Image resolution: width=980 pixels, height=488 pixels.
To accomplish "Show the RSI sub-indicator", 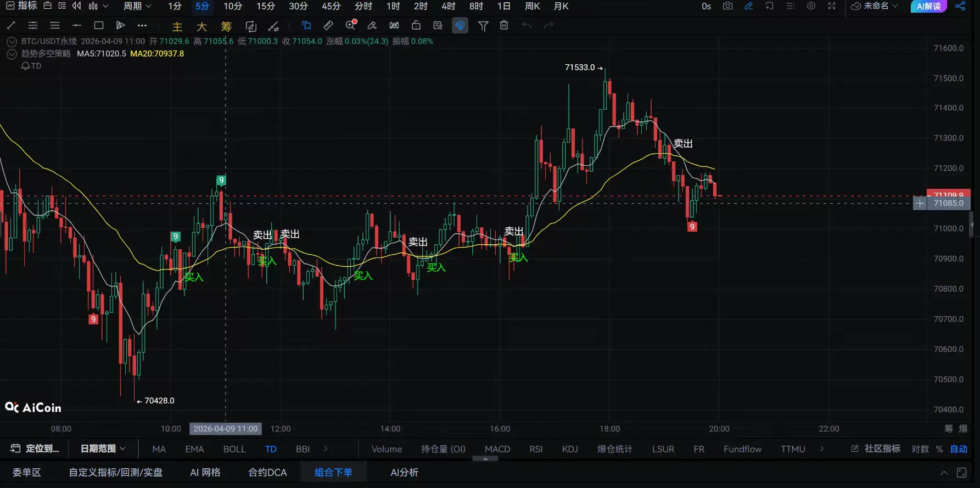I will coord(536,449).
